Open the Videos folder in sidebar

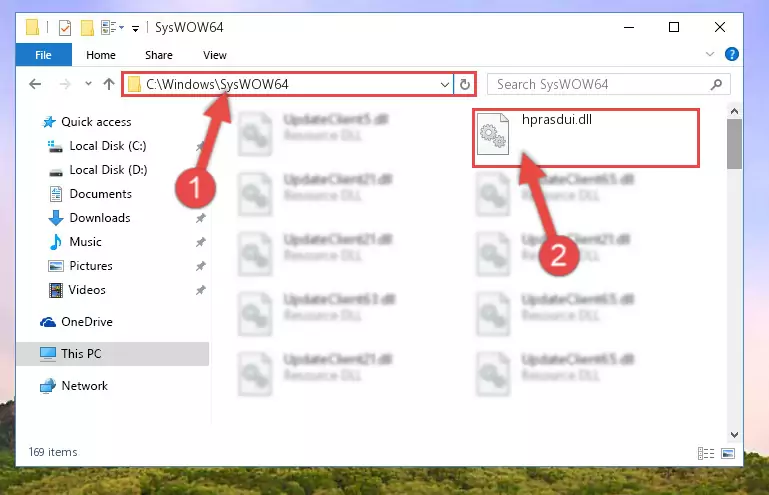pyautogui.click(x=87, y=290)
